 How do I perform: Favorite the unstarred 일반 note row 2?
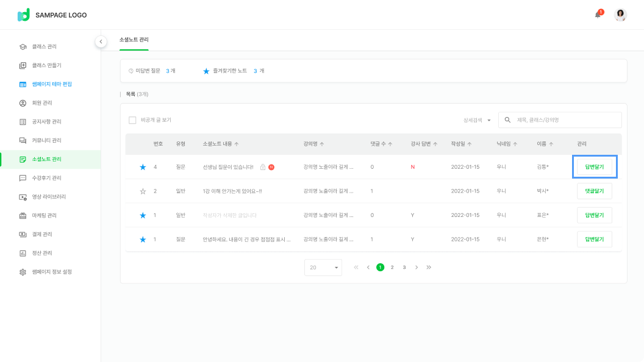143,191
